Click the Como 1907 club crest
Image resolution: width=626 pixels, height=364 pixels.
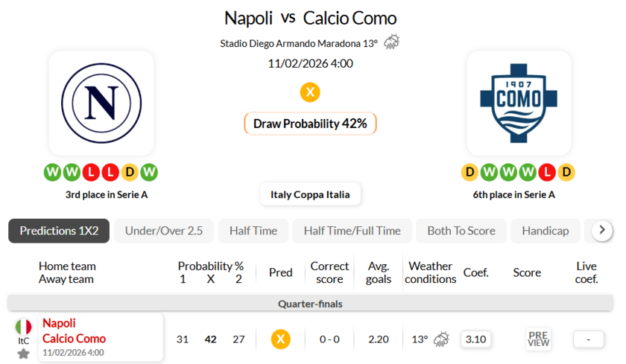point(519,103)
